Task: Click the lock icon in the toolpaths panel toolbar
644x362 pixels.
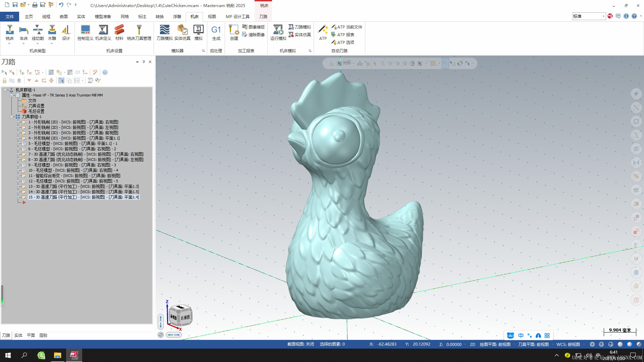Action: tap(4, 80)
